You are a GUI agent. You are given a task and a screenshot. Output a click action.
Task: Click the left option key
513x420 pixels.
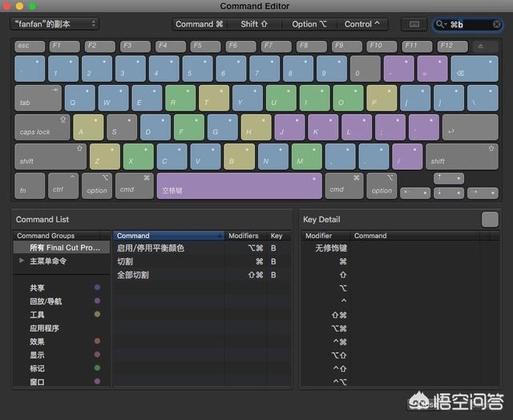pyautogui.click(x=97, y=186)
